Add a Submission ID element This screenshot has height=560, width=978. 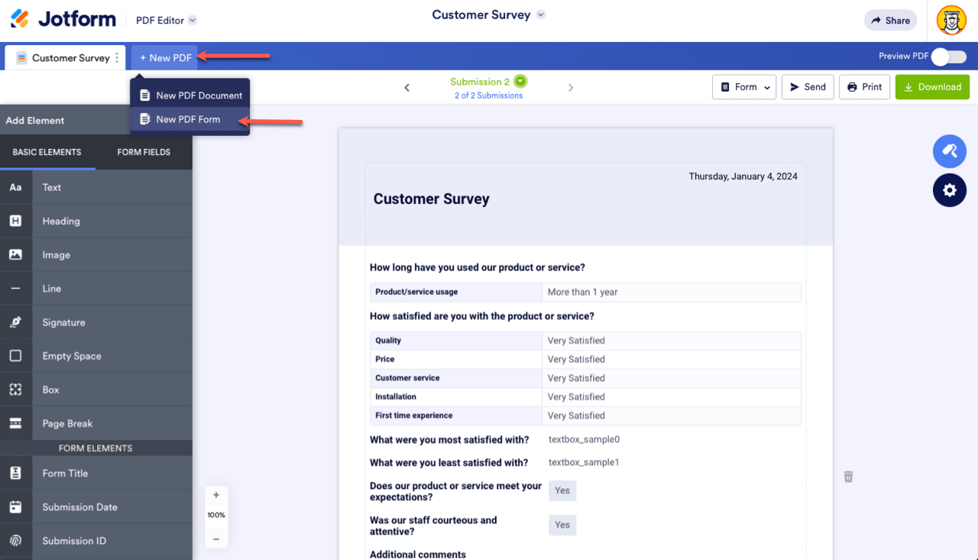coord(96,541)
